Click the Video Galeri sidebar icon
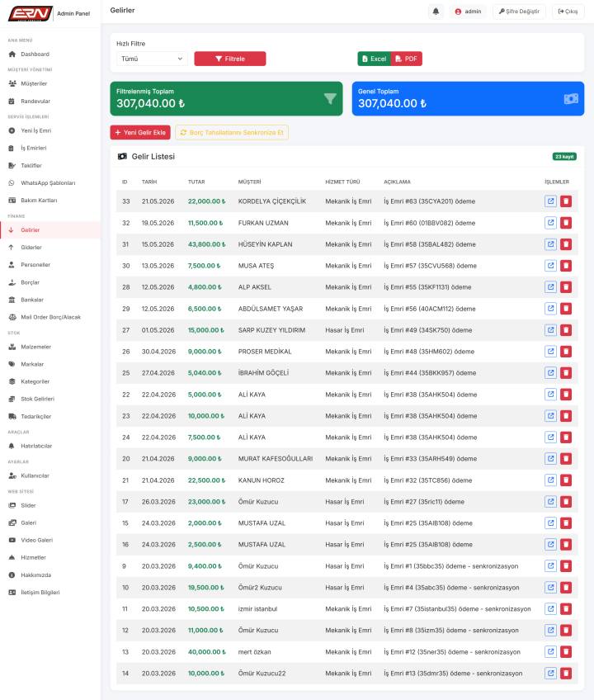The image size is (594, 700). click(12, 540)
